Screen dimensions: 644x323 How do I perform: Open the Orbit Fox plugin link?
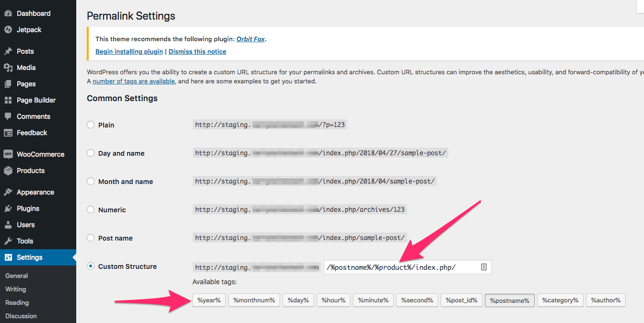pos(251,39)
